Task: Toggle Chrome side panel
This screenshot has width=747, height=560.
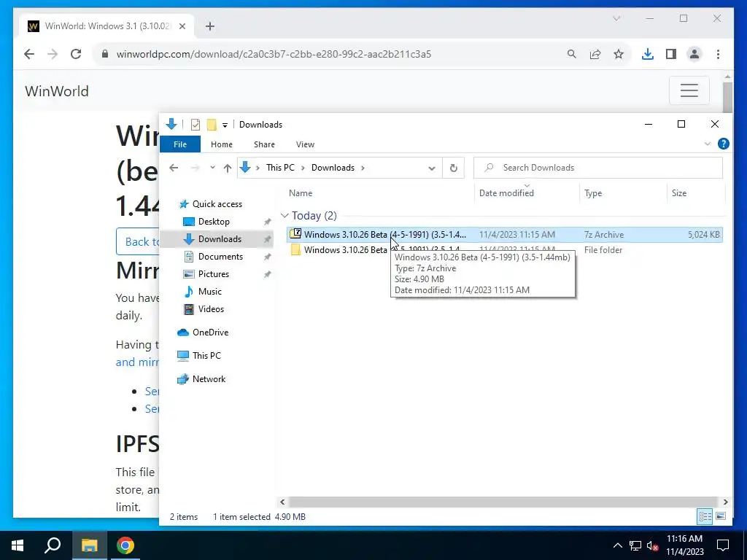Action: coord(671,54)
